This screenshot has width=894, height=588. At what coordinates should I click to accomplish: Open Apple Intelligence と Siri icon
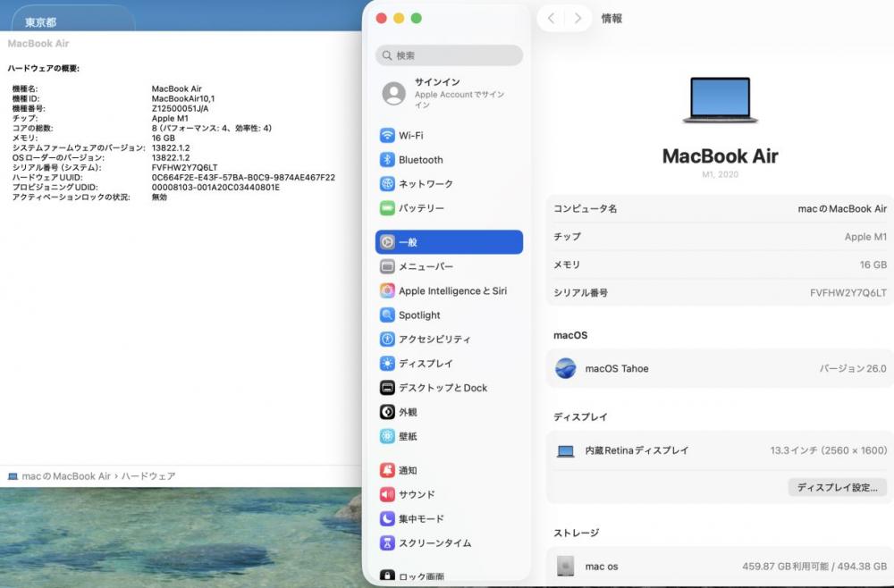coord(387,290)
